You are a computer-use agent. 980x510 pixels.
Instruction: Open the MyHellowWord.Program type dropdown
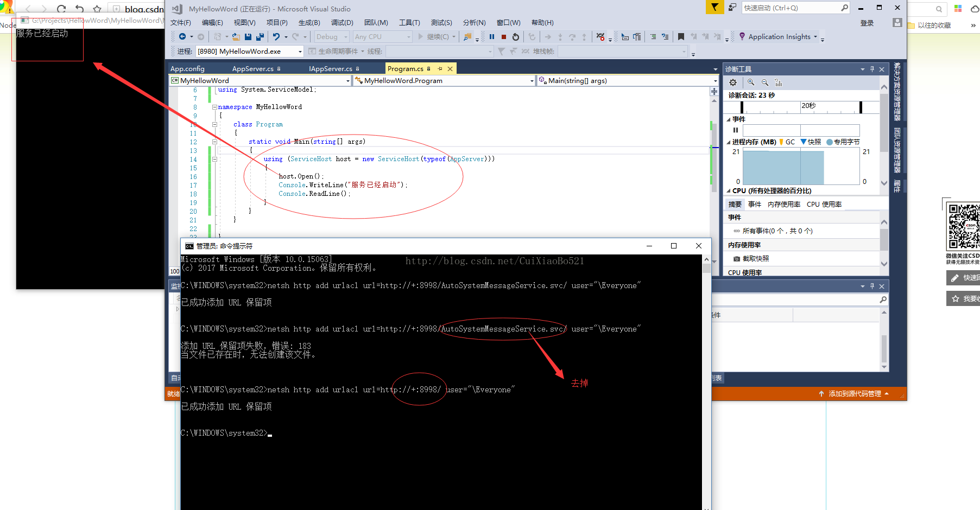[x=532, y=80]
